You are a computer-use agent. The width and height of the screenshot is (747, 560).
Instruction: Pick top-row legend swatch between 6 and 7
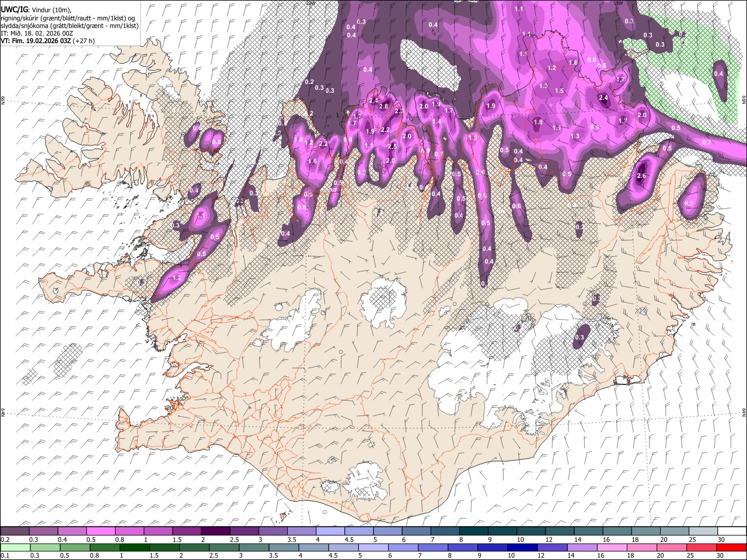[416, 531]
